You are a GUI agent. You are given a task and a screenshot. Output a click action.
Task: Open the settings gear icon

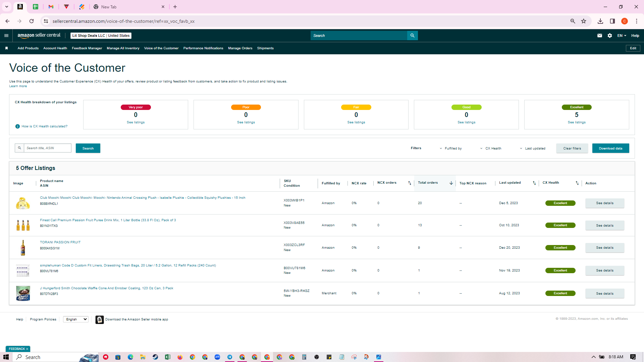click(x=610, y=36)
